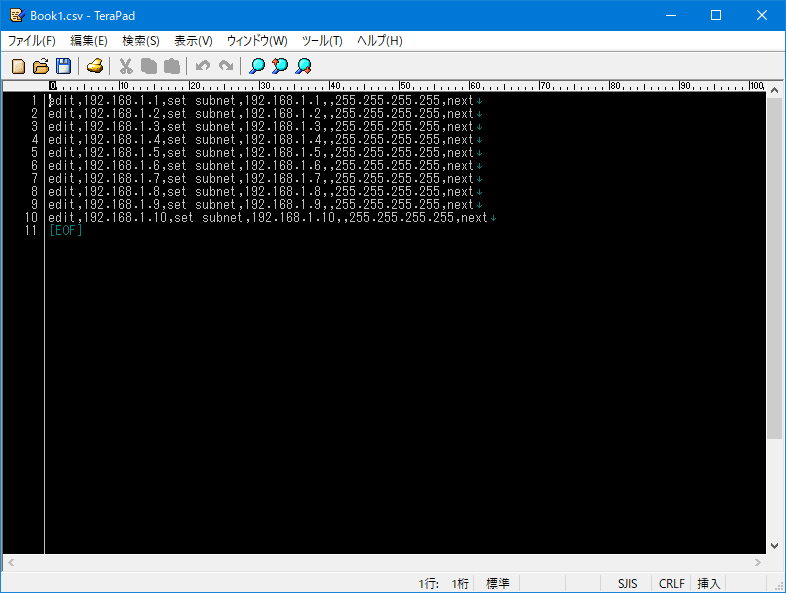Open the 表示(V) menu
Screen dimensions: 786x593
193,41
